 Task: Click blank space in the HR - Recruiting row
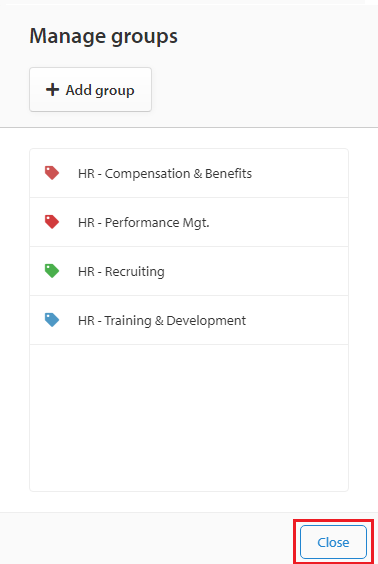tap(255, 271)
